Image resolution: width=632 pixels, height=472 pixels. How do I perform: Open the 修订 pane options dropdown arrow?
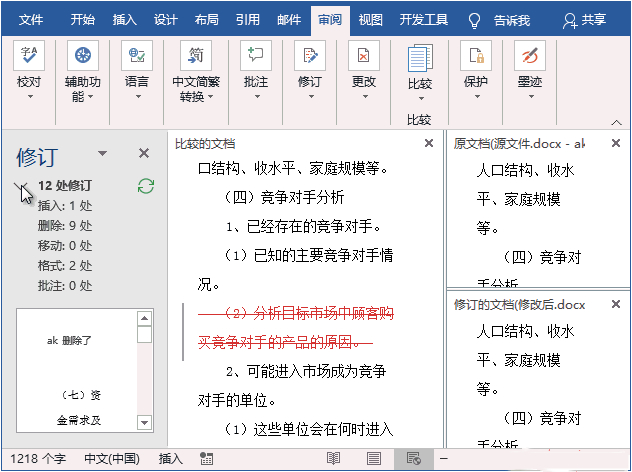pos(102,154)
